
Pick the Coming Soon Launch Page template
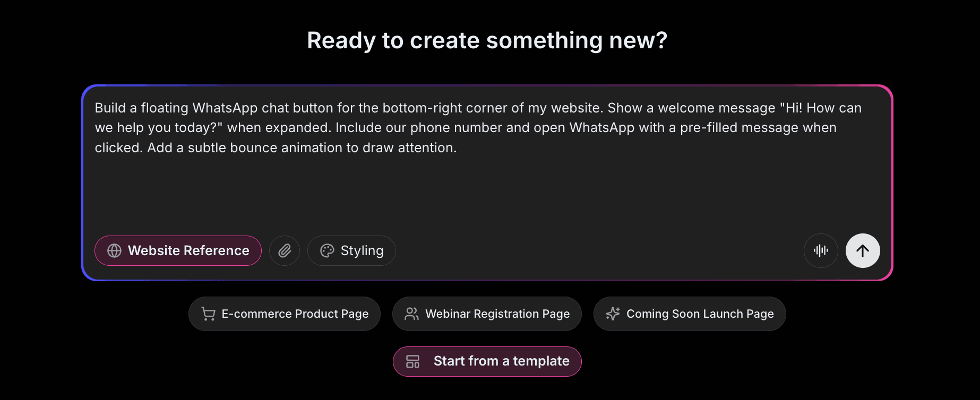689,314
